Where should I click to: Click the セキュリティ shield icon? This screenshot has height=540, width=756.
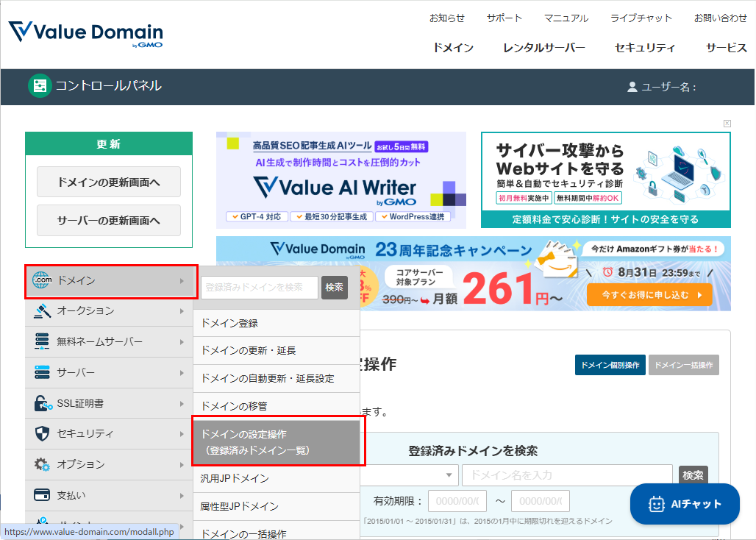[x=42, y=433]
